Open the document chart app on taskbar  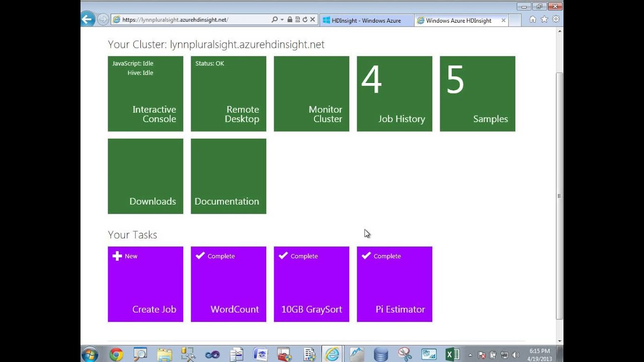tap(236, 354)
